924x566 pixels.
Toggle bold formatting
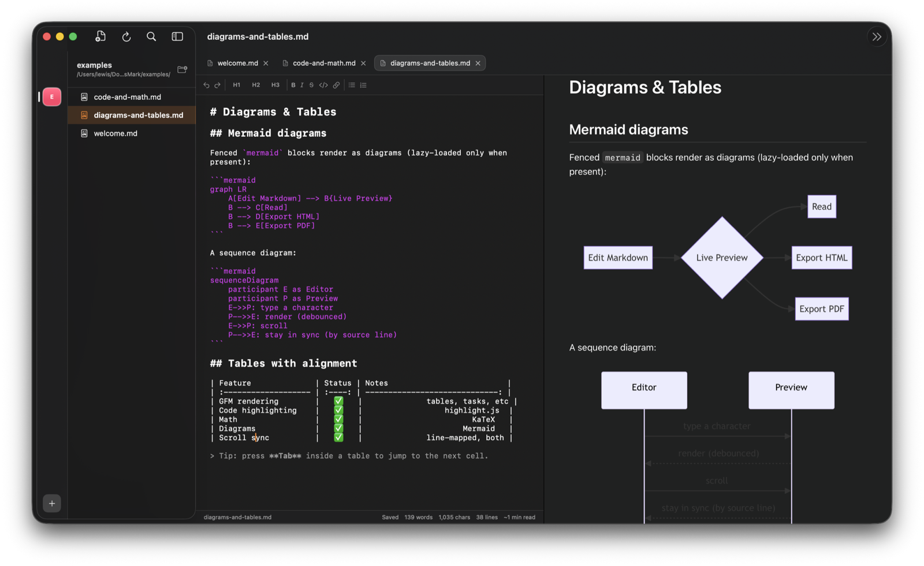(293, 85)
